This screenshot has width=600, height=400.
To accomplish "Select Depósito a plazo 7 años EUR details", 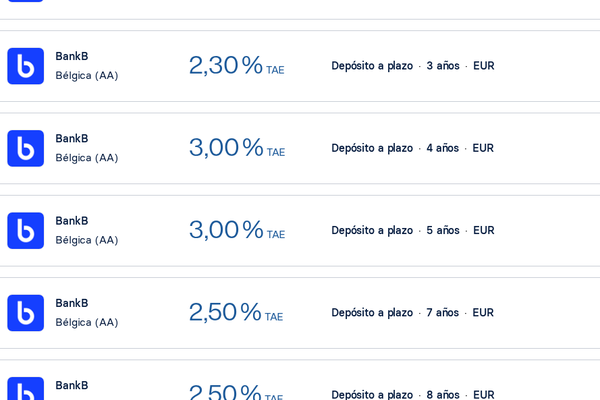I will 412,313.
